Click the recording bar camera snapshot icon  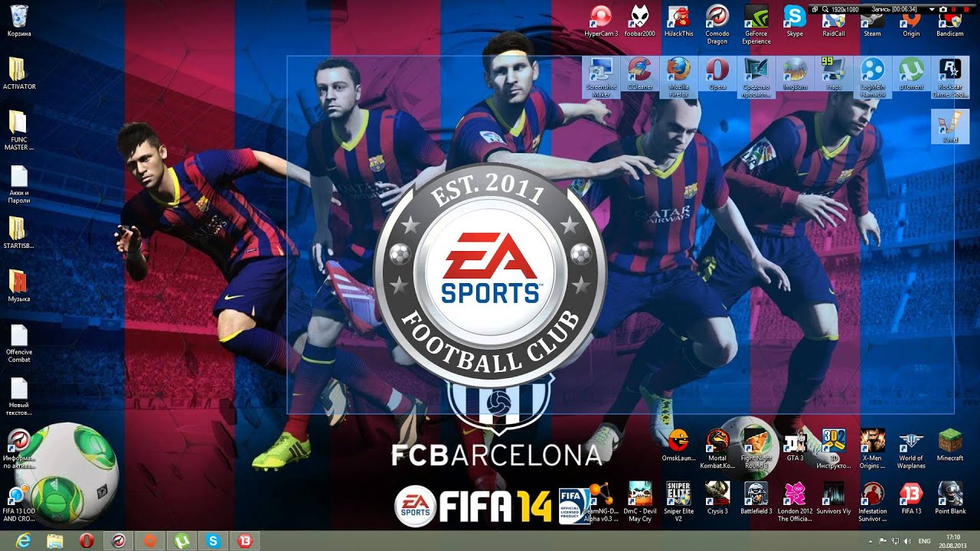pyautogui.click(x=943, y=8)
